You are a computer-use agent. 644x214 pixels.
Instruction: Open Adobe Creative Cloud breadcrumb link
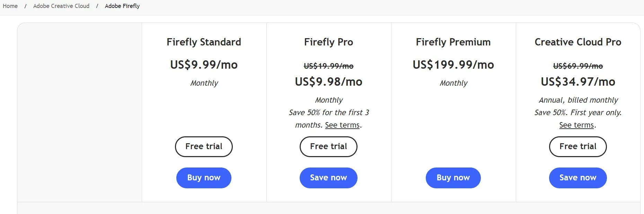[61, 6]
